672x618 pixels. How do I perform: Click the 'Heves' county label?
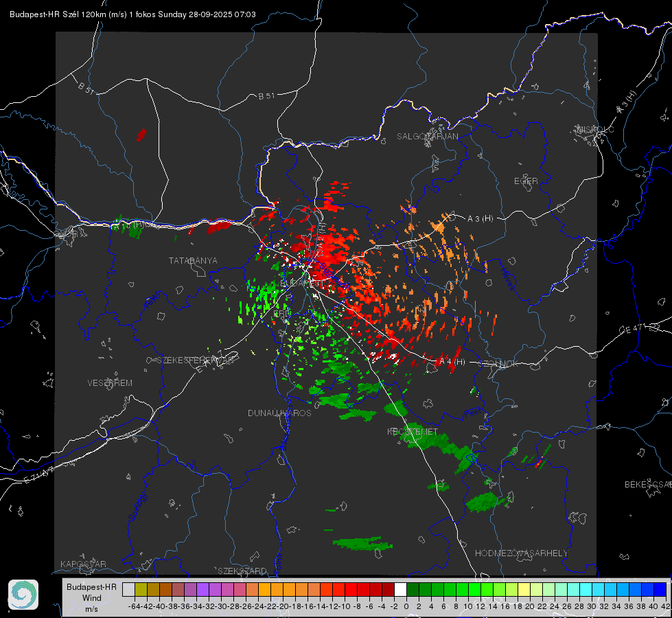507,279
